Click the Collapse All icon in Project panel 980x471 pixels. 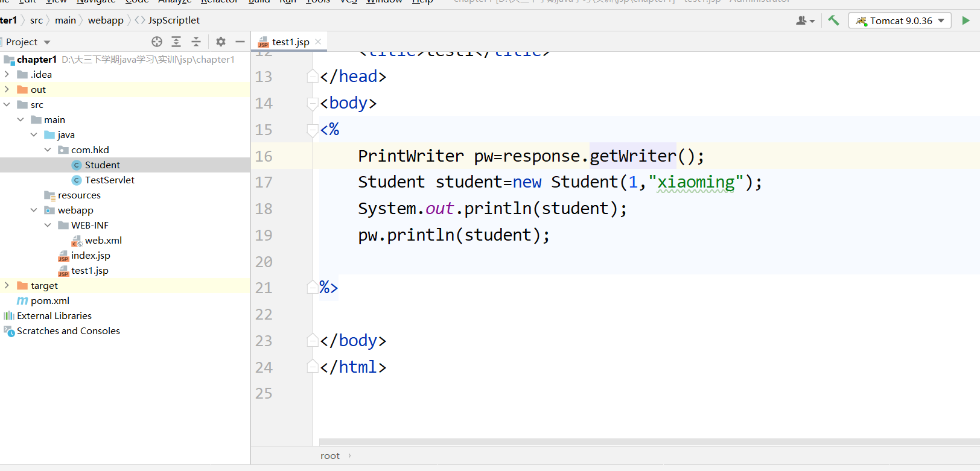(196, 42)
